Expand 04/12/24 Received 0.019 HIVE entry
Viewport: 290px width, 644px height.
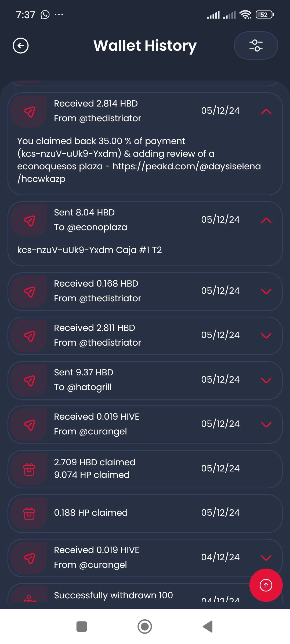(x=266, y=558)
